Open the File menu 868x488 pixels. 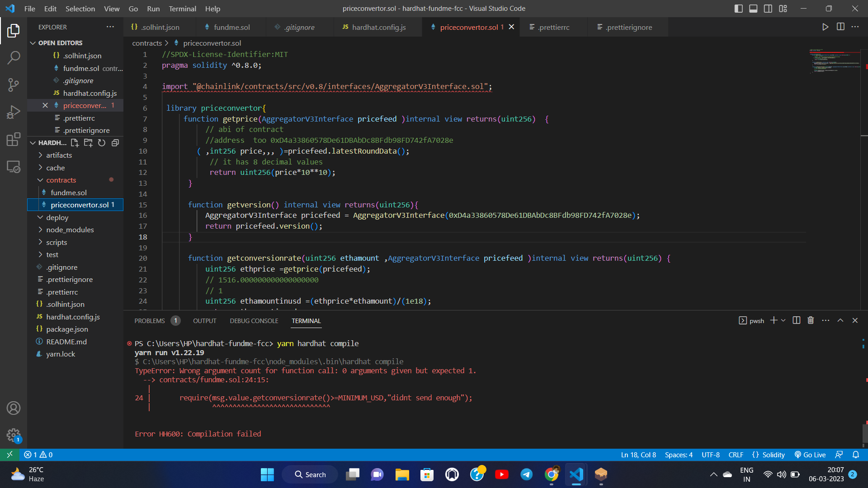30,9
